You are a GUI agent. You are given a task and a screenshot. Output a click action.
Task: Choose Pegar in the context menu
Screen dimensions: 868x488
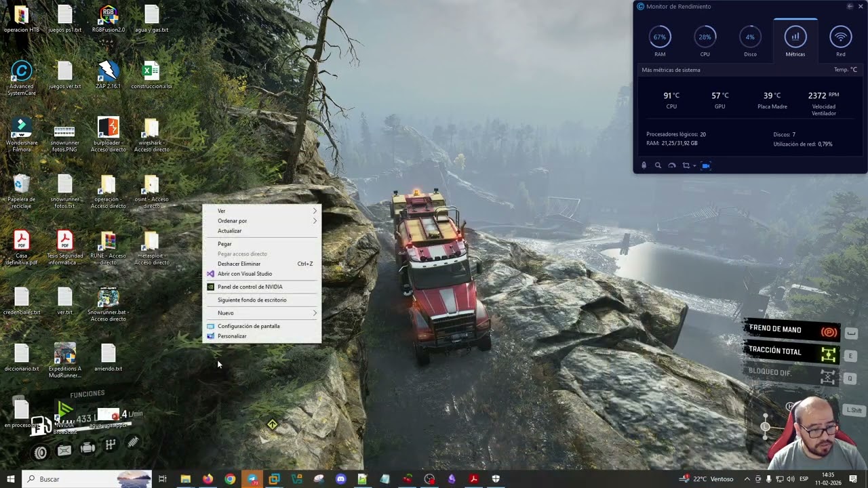tap(262, 244)
